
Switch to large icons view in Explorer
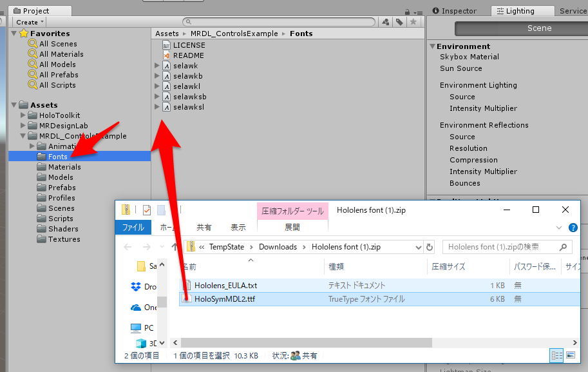click(x=571, y=355)
